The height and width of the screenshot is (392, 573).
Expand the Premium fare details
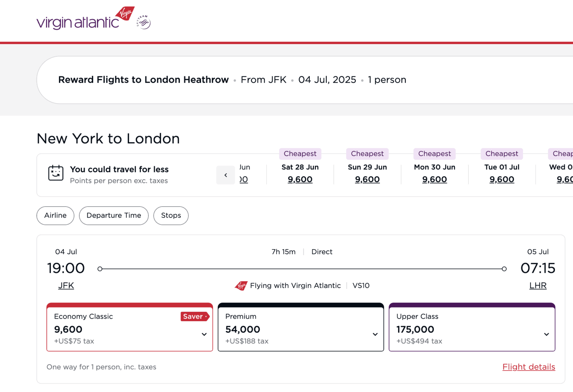click(375, 334)
